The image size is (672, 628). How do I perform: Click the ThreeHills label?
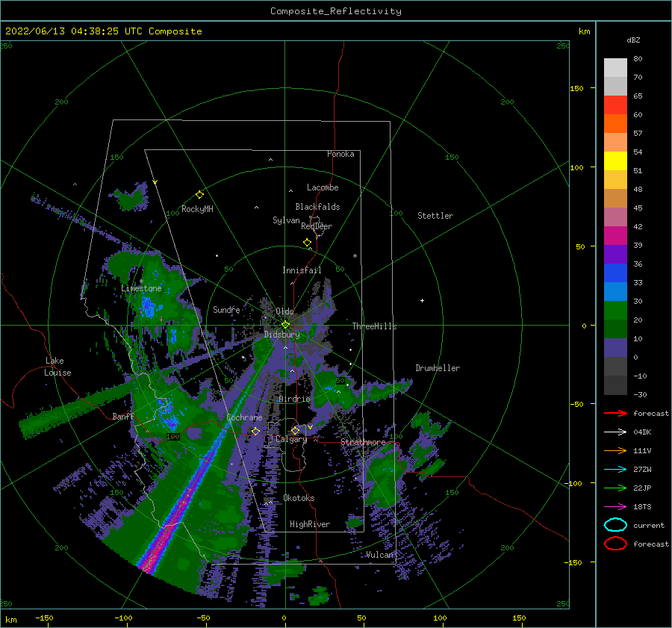tap(374, 326)
